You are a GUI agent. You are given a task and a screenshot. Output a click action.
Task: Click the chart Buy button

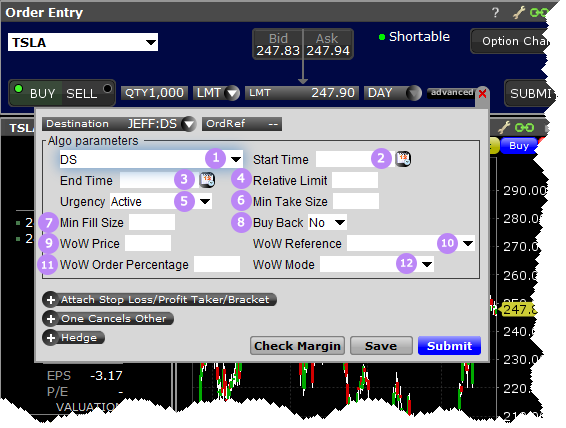click(x=519, y=146)
